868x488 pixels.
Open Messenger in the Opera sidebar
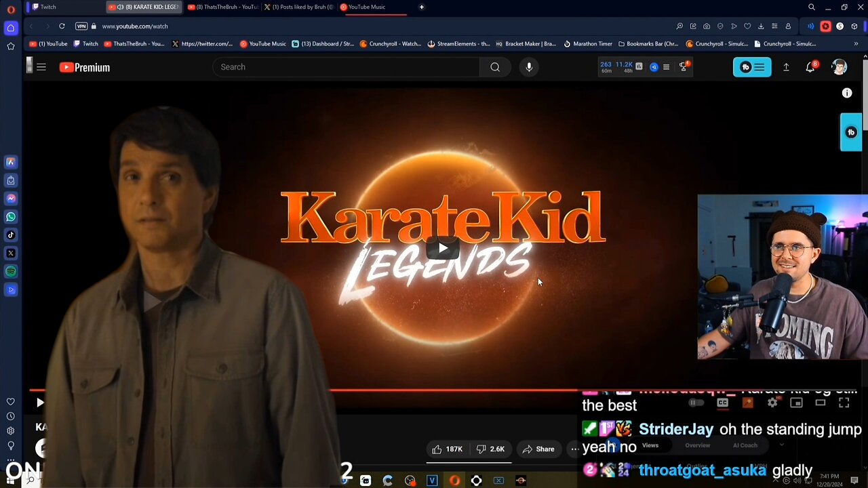(11, 199)
